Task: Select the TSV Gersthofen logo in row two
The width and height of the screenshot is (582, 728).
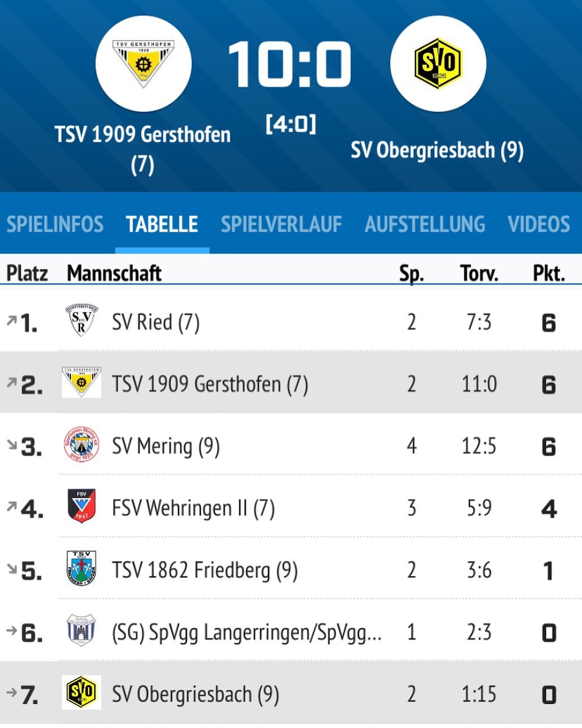Action: coord(82,382)
